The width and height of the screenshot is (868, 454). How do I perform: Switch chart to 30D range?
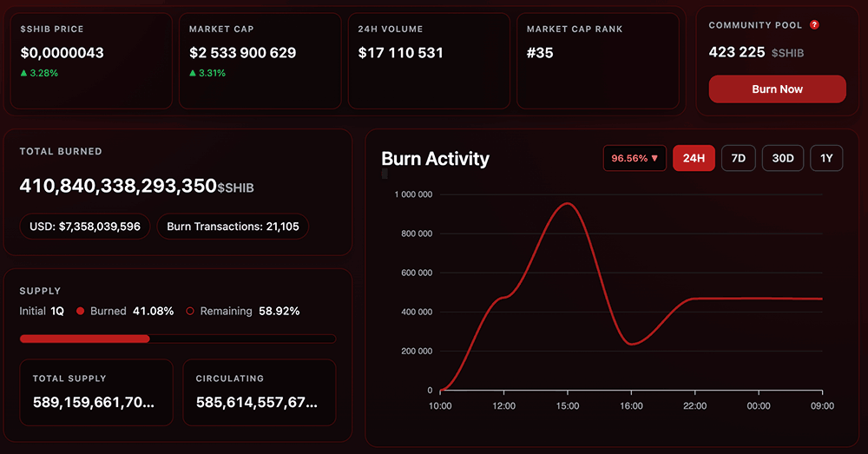point(783,158)
